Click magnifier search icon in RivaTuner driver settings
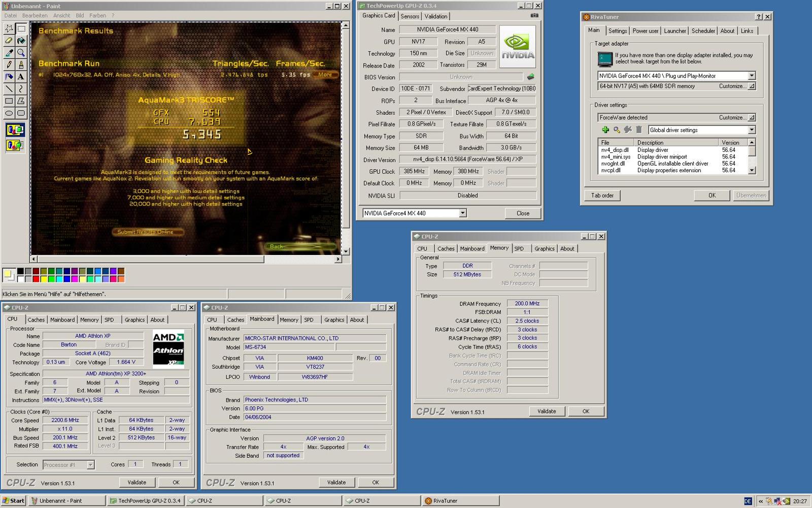812x508 pixels. pos(617,130)
